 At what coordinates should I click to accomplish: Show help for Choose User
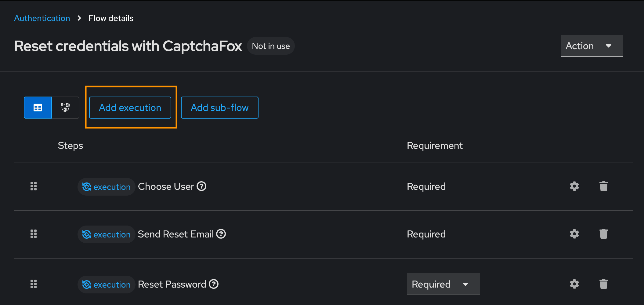coord(201,186)
